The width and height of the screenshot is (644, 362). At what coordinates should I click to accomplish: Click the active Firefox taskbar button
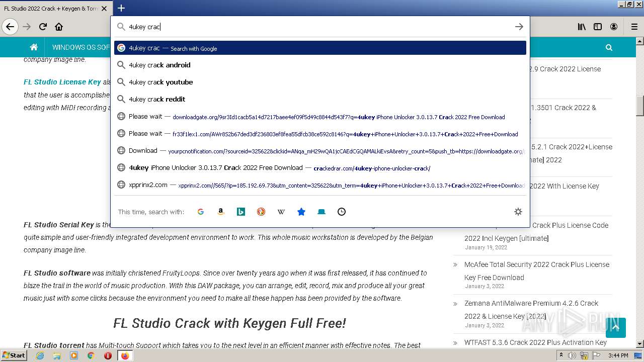[x=125, y=355]
